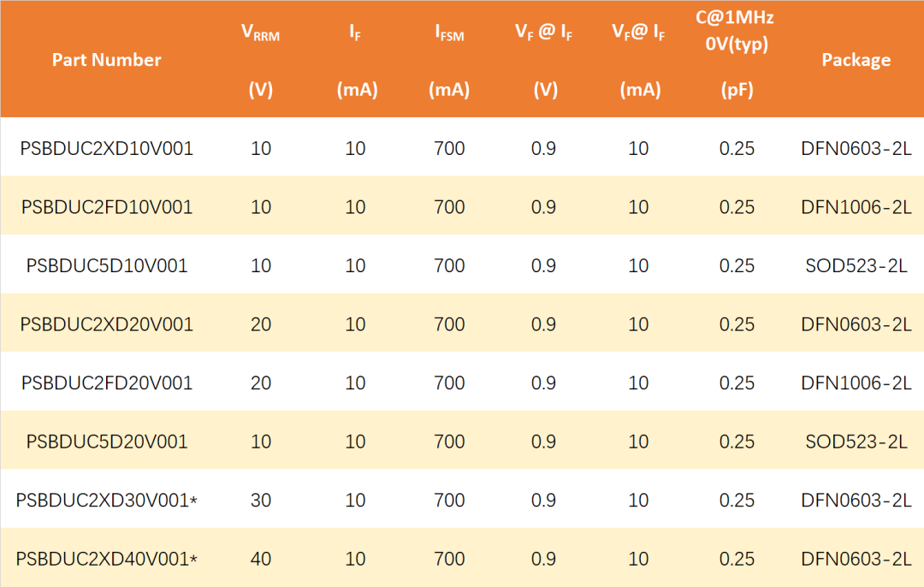Click DFN0603-2L package in PSBDUC2XD40V001* row
Image resolution: width=924 pixels, height=587 pixels.
(x=856, y=559)
